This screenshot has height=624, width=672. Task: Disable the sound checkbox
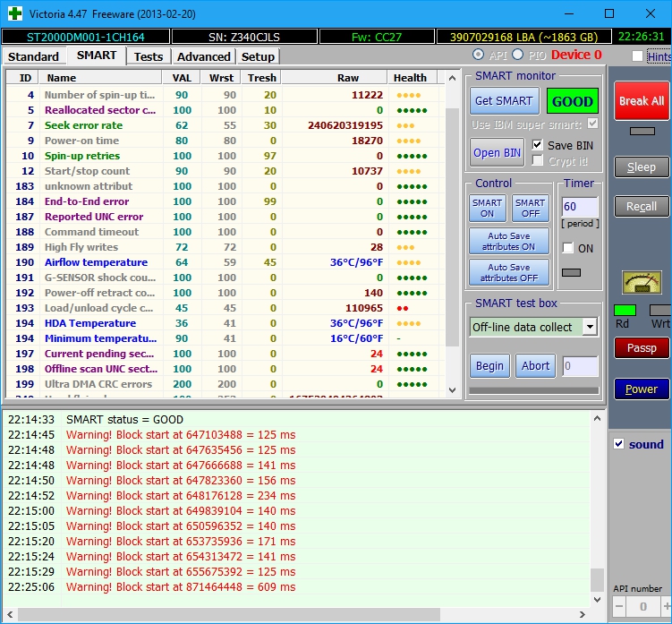(x=619, y=443)
